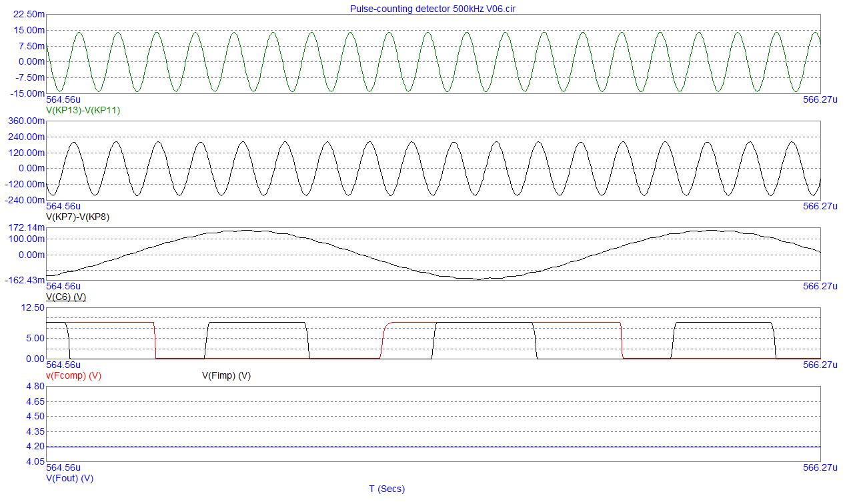Click the 12.50 scale value
Screen dimensions: 845x504
coord(34,307)
